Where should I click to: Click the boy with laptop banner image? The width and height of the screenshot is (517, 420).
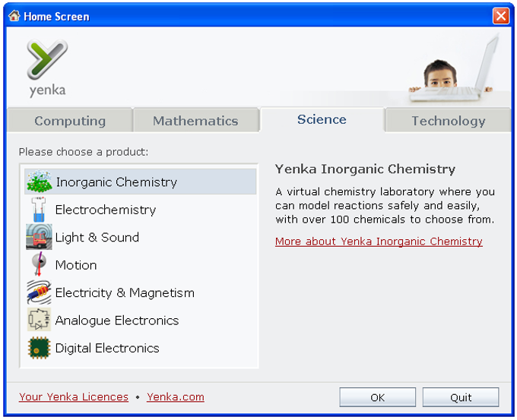(x=455, y=68)
